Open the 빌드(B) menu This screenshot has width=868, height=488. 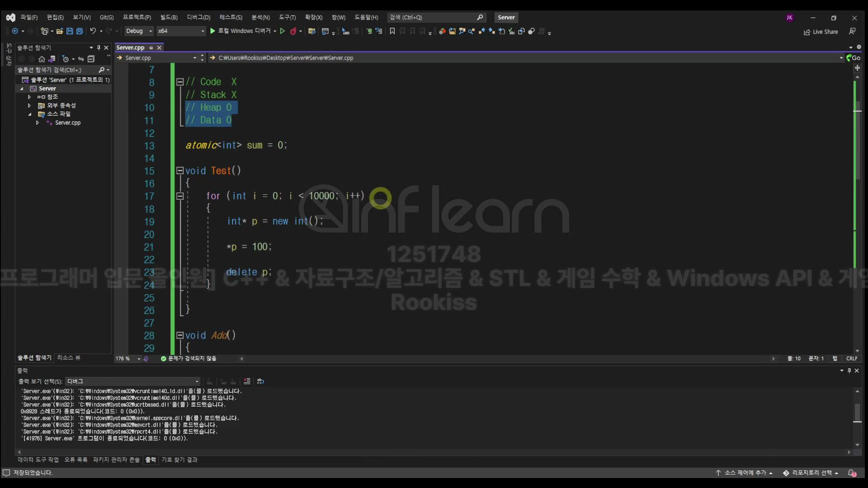169,18
